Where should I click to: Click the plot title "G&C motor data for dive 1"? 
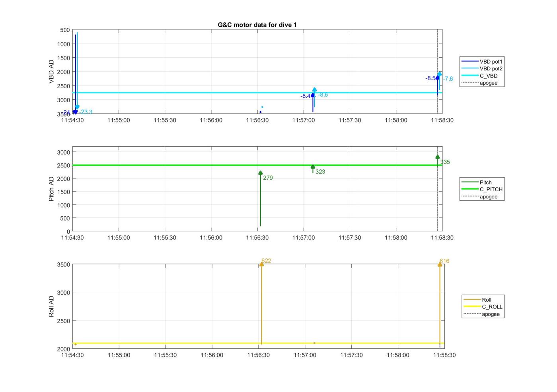point(257,25)
